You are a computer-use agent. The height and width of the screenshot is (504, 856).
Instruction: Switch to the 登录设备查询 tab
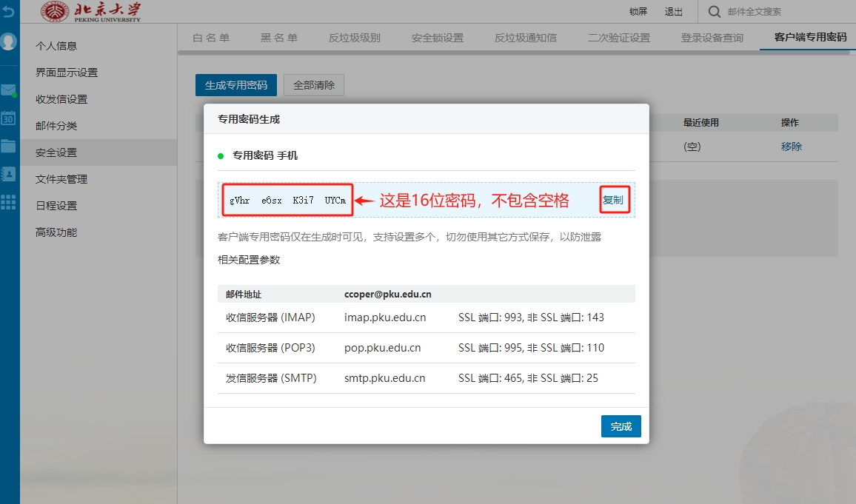pyautogui.click(x=712, y=38)
